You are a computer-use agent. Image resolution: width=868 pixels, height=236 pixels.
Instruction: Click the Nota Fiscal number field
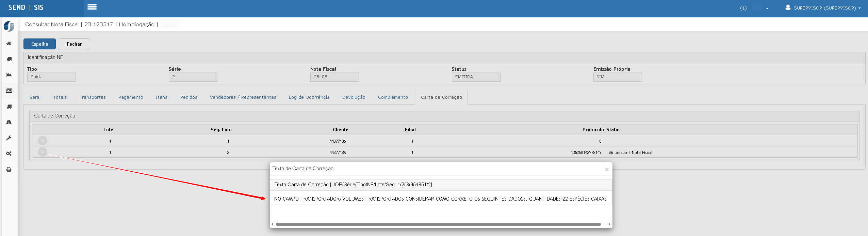334,77
